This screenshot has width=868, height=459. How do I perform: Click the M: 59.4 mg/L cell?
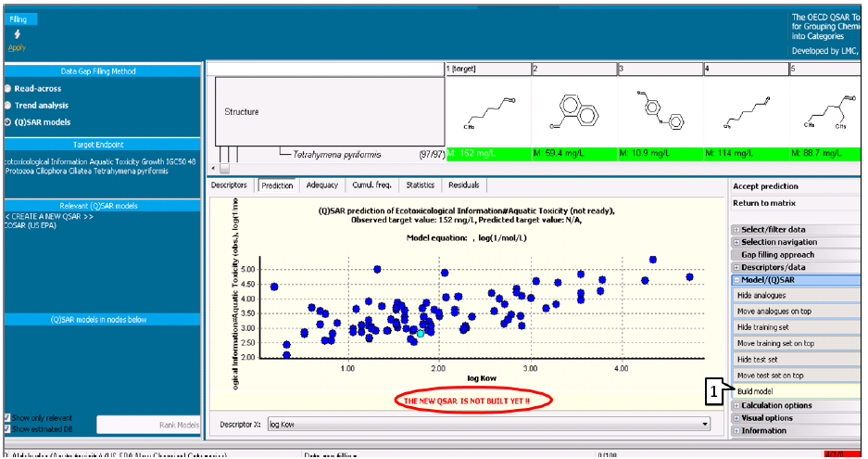point(574,154)
